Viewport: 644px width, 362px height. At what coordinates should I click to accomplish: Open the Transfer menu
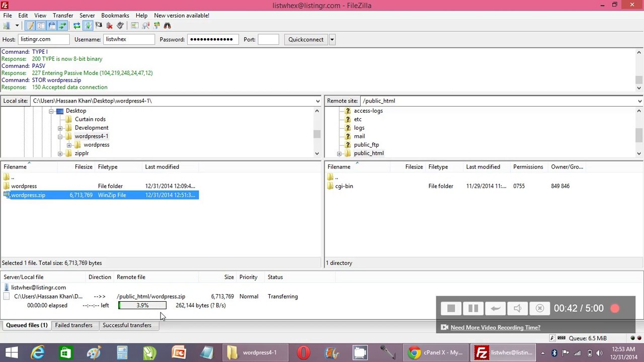click(63, 16)
